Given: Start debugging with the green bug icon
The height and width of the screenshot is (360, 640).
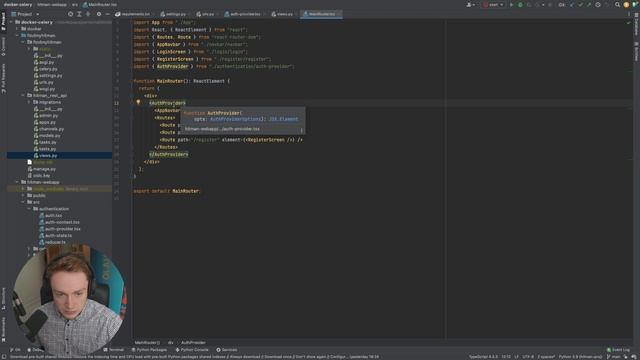Looking at the screenshot, I should point(520,5).
